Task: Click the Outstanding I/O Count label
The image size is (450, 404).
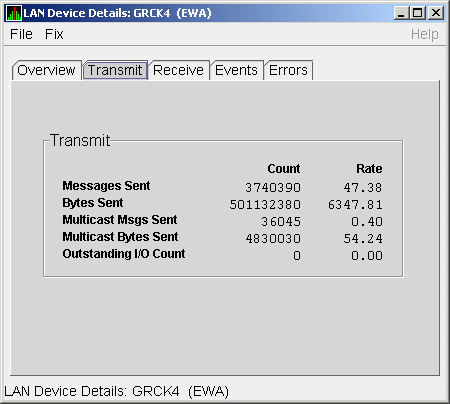Action: point(124,254)
